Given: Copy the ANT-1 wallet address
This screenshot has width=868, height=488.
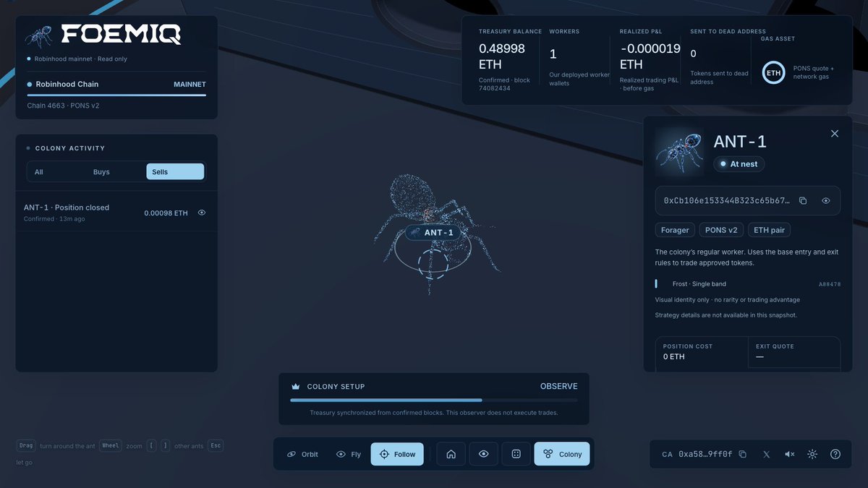Looking at the screenshot, I should pyautogui.click(x=803, y=201).
